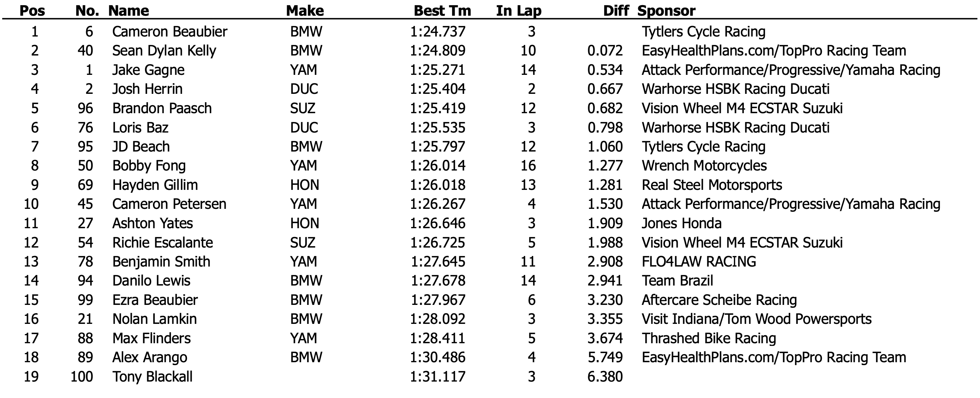Image resolution: width=980 pixels, height=398 pixels.
Task: Click the Diff column header
Action: click(616, 11)
